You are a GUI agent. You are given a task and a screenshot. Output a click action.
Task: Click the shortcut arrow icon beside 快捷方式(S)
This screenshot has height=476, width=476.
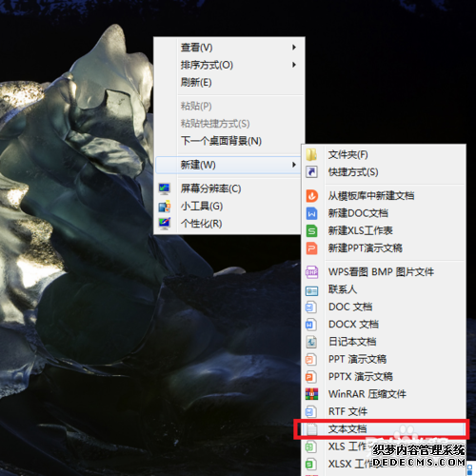(311, 172)
